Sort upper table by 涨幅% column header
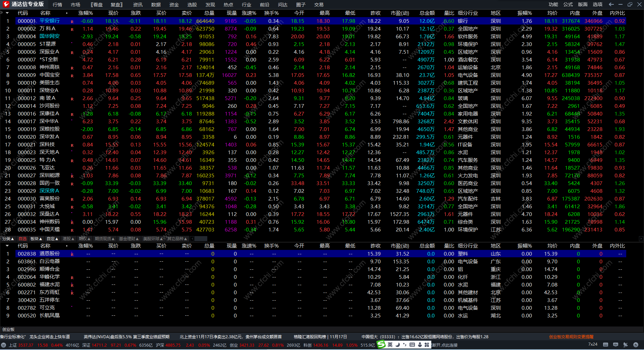This screenshot has width=644, height=350. tap(86, 13)
